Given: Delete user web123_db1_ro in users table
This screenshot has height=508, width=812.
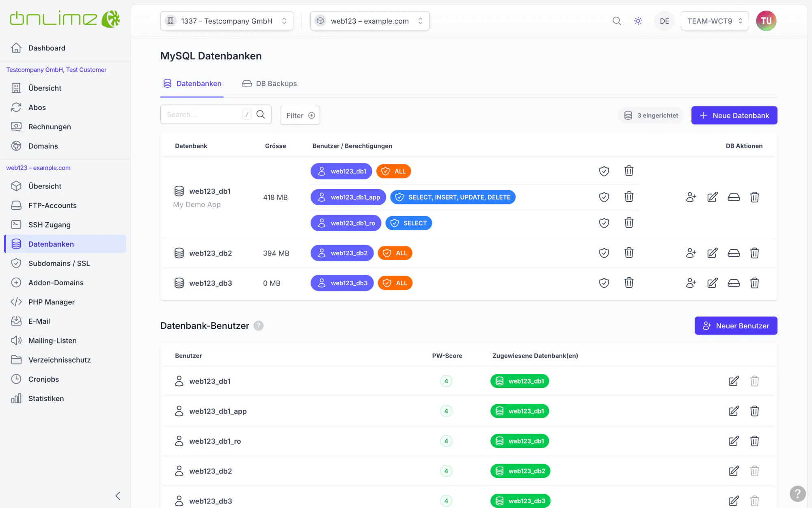Looking at the screenshot, I should (x=754, y=441).
